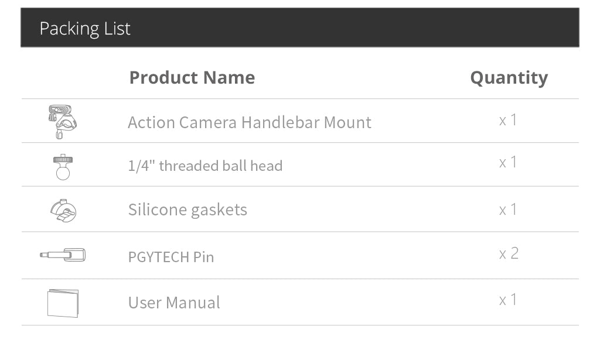Click the dark Packing List header bar
The height and width of the screenshot is (364, 600).
pyautogui.click(x=352, y=28)
